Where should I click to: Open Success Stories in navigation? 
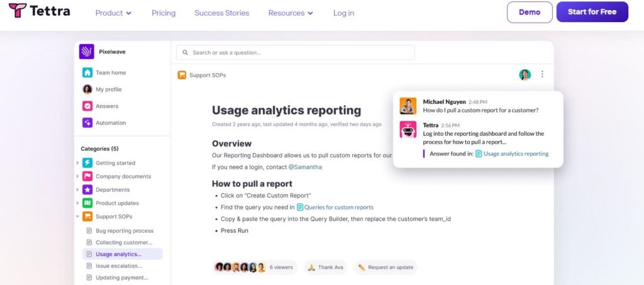coord(222,13)
